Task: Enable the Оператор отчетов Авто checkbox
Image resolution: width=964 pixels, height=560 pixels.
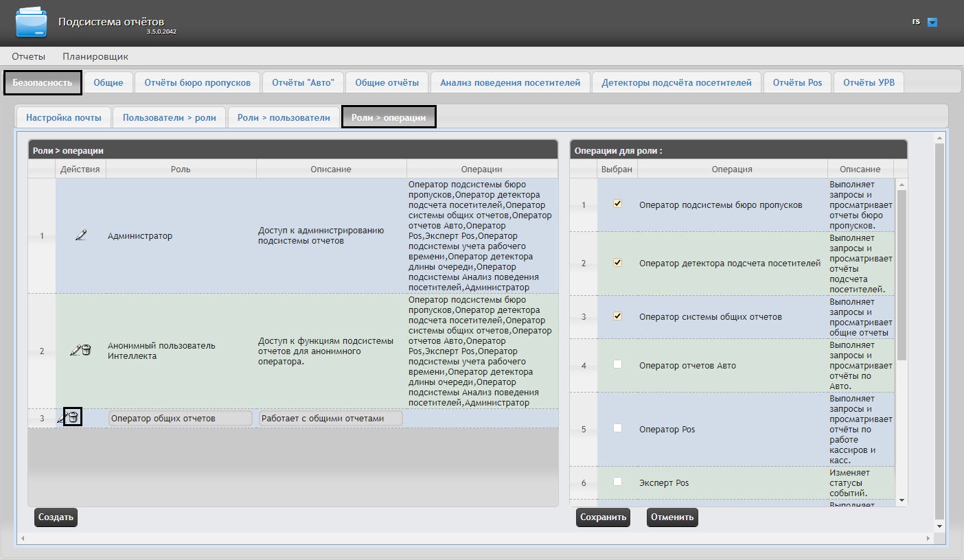Action: (617, 364)
